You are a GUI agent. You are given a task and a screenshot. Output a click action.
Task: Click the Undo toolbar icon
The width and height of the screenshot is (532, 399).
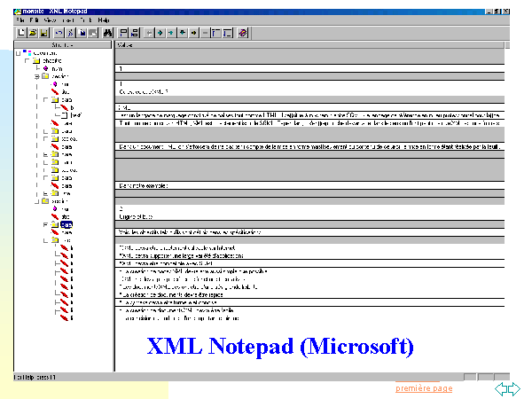coord(59,32)
